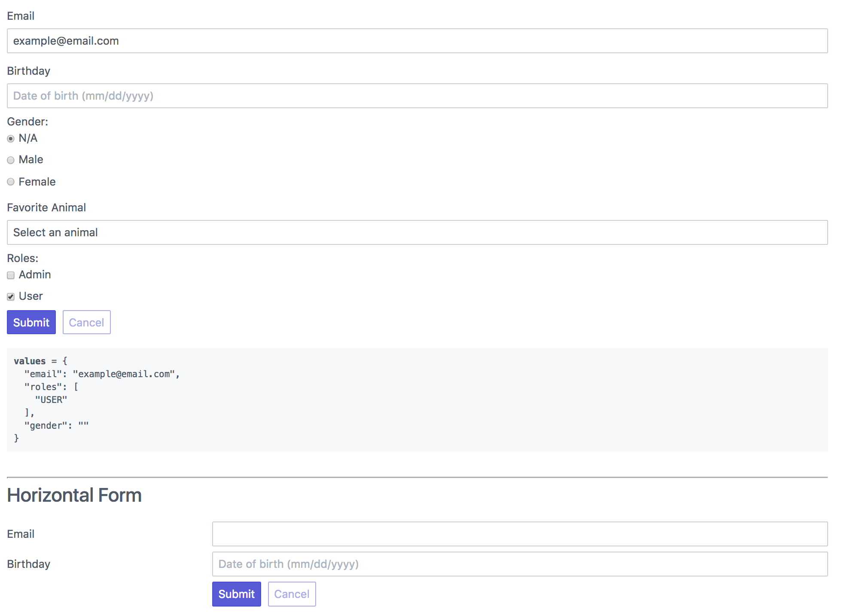Screen dimensions: 847x616
Task: Cancel the top form
Action: click(x=86, y=322)
